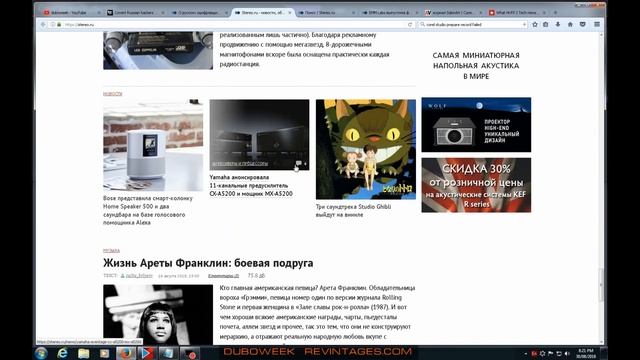The height and width of the screenshot is (360, 640).
Task: Open miniature floor-standing speakers ad text
Action: 476,66
